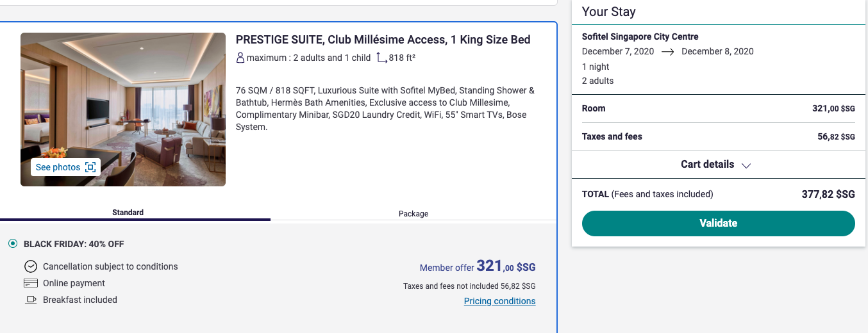868x333 pixels.
Task: Switch to the Standard tab
Action: (128, 213)
